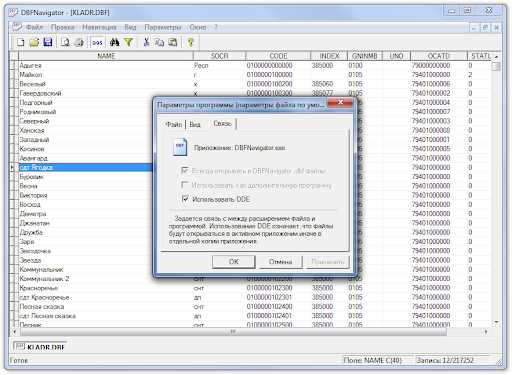
Task: Cut selection with scissors icon
Action: click(x=146, y=42)
